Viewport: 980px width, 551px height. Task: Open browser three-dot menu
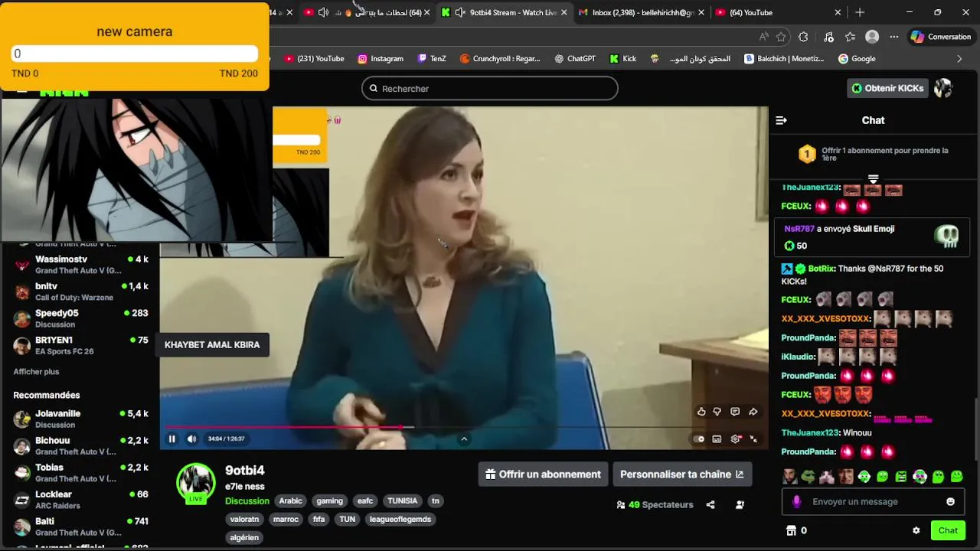tap(894, 37)
